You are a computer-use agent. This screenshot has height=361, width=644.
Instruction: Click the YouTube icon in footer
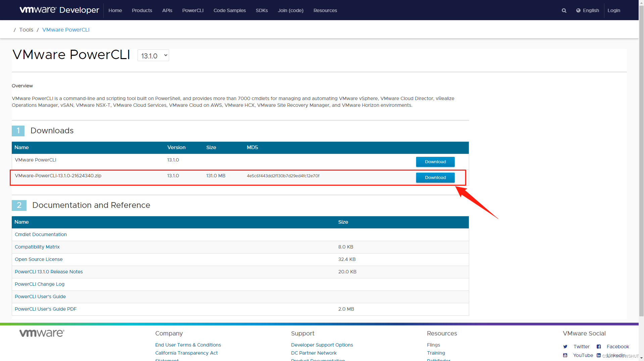565,355
